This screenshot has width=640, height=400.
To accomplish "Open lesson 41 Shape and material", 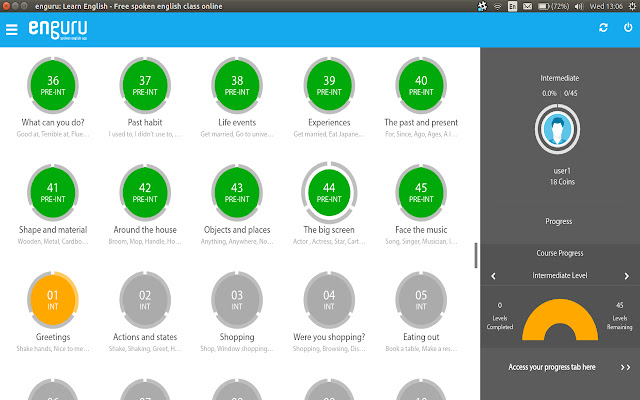I will [53, 193].
